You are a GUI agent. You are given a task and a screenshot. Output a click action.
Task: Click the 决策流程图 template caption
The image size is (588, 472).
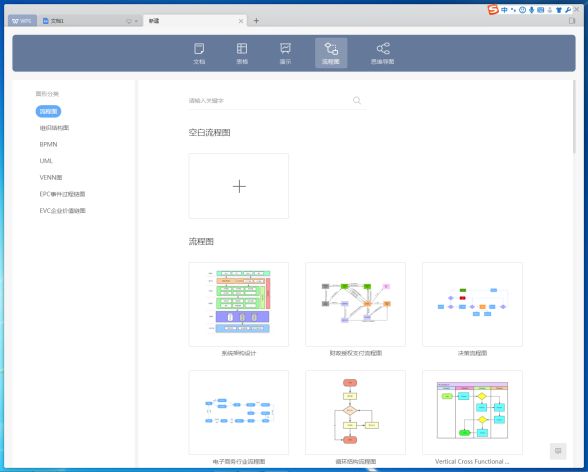pyautogui.click(x=472, y=353)
